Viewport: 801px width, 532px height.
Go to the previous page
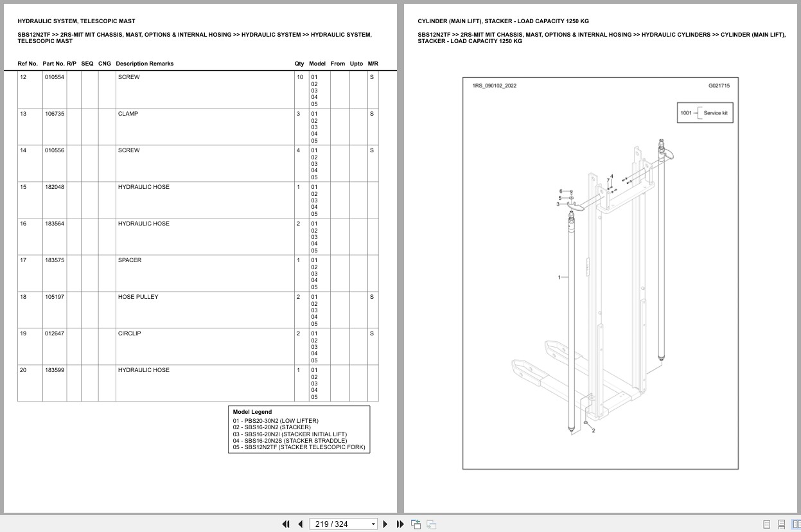pos(300,524)
